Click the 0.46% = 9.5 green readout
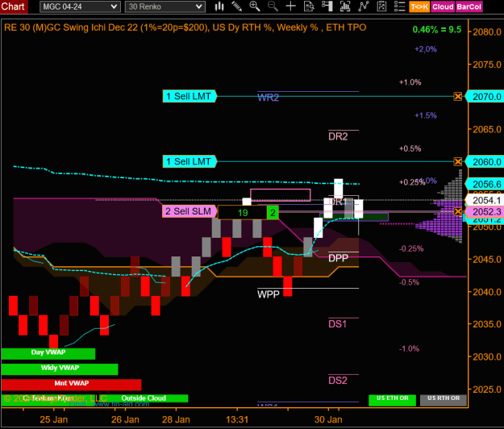 click(x=437, y=30)
